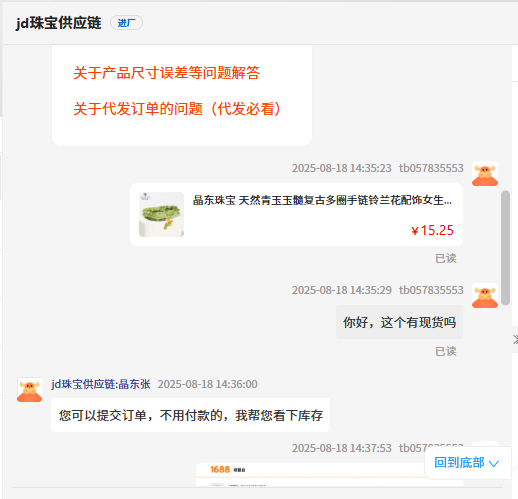
Task: Click the seller avatar of 晶东张
Action: tap(30, 390)
